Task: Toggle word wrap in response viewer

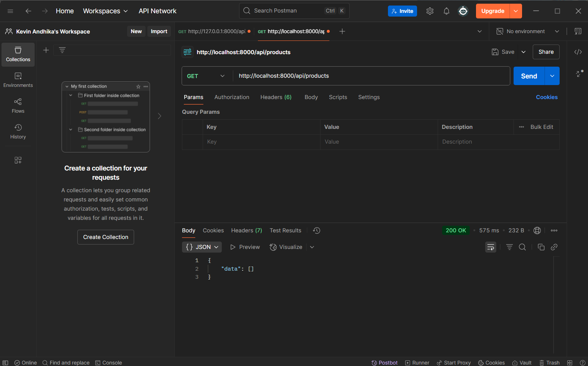Action: pos(490,247)
